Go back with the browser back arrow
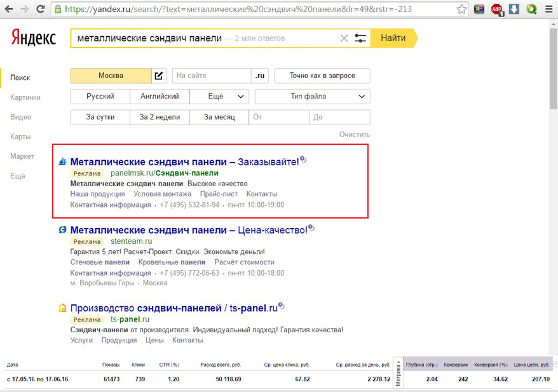Screen dimensions: 558x392 pyautogui.click(x=9, y=10)
